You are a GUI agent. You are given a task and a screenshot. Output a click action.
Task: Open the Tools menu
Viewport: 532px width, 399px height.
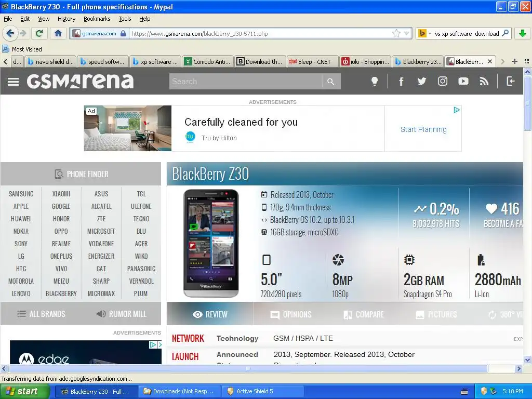click(x=125, y=19)
